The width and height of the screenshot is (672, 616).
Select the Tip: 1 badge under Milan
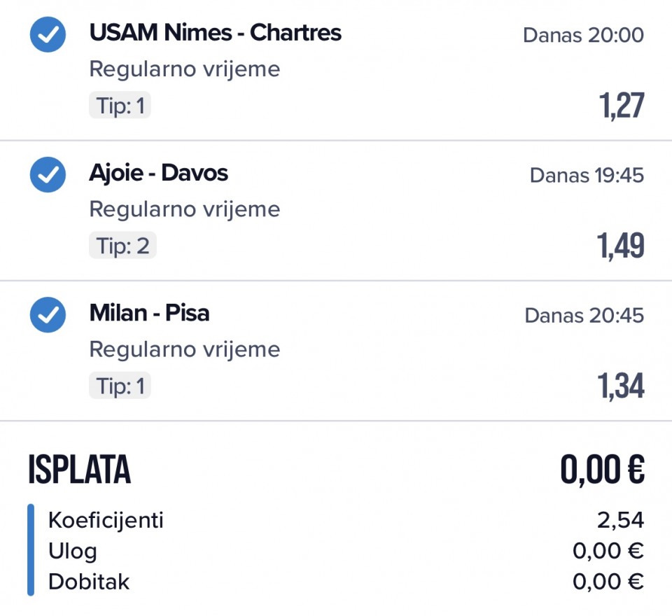tap(120, 386)
